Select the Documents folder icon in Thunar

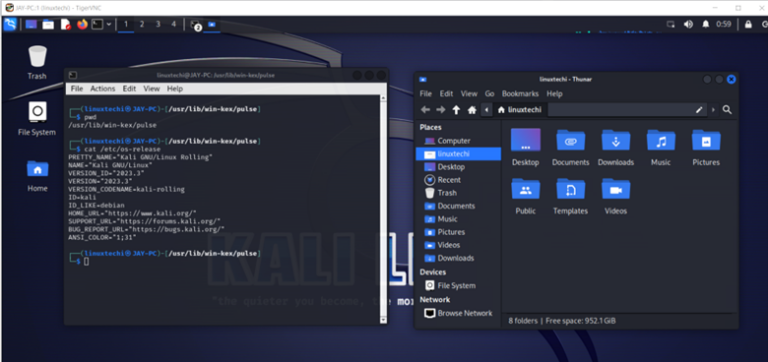pyautogui.click(x=571, y=140)
